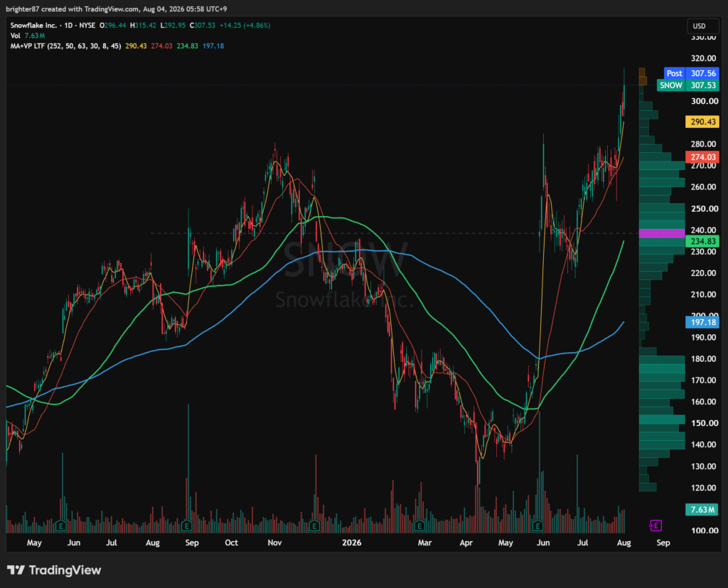The width and height of the screenshot is (728, 588).
Task: Click the Post 307.56 price label
Action: tap(691, 73)
